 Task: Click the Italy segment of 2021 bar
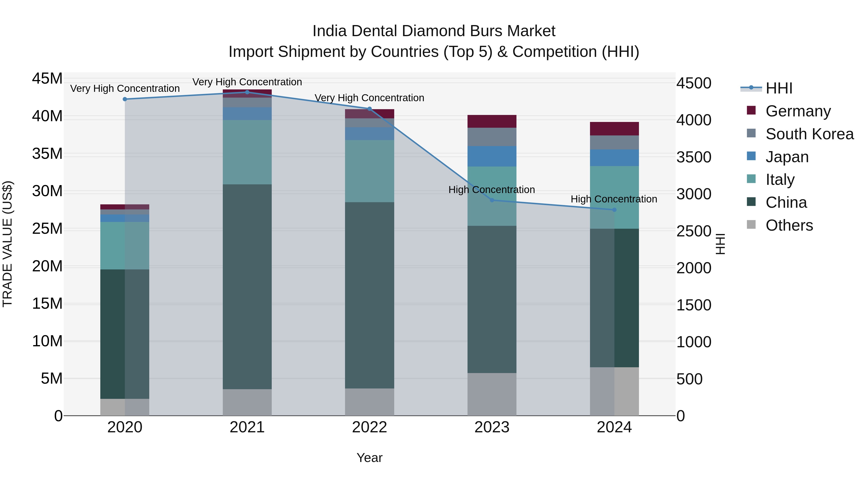(x=247, y=152)
